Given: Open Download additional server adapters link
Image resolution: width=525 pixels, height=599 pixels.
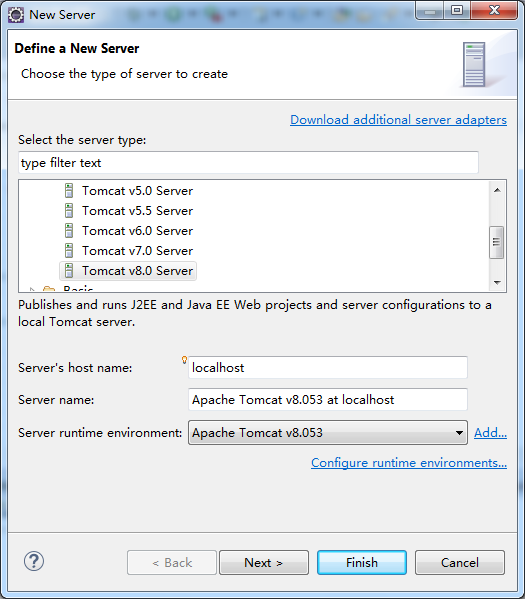Looking at the screenshot, I should tap(398, 120).
